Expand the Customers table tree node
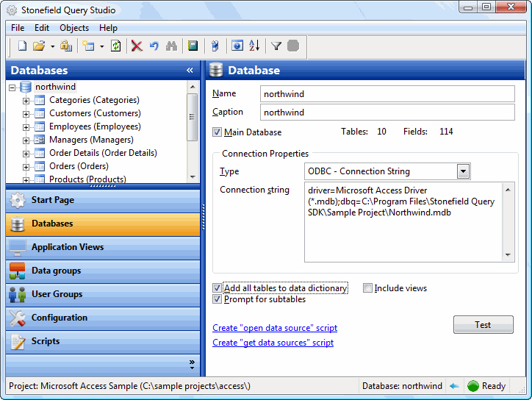Viewport: 532px width, 400px height. click(26, 114)
